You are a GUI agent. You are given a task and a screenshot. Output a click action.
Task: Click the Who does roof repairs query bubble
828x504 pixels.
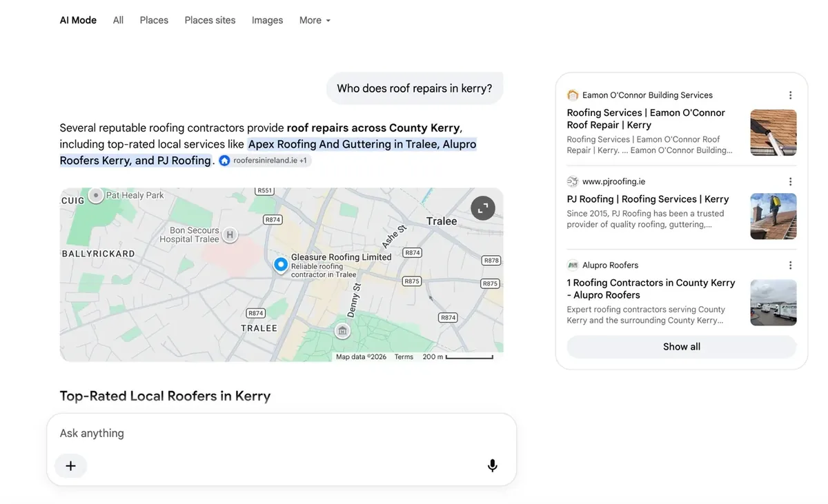[415, 88]
